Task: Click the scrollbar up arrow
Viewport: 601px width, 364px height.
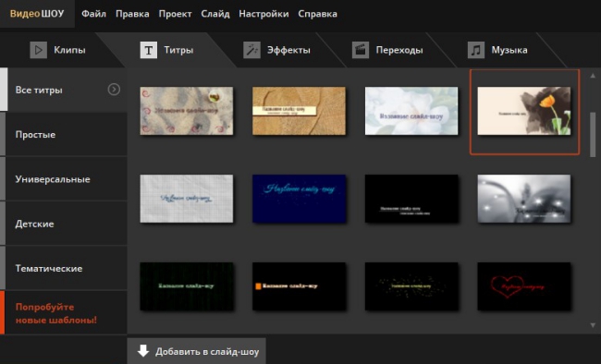Action: [x=593, y=76]
